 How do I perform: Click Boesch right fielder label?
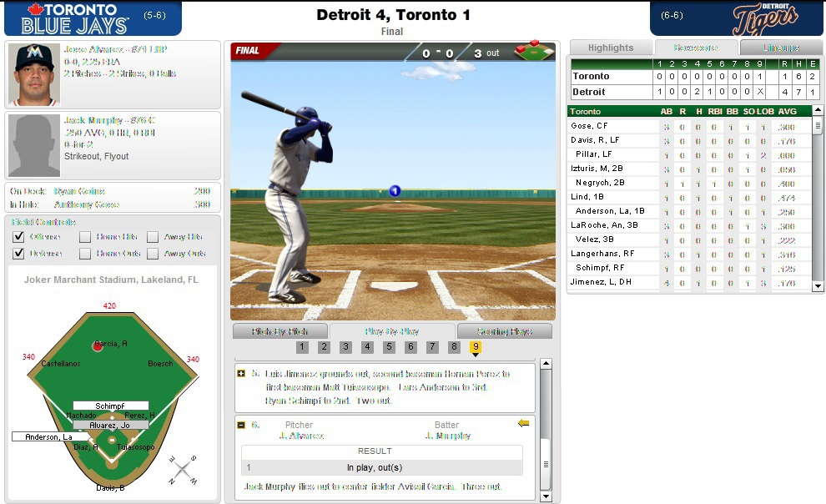pyautogui.click(x=160, y=363)
